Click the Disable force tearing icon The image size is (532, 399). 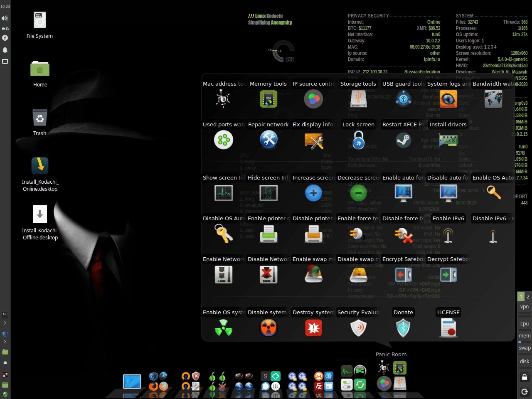(x=403, y=235)
